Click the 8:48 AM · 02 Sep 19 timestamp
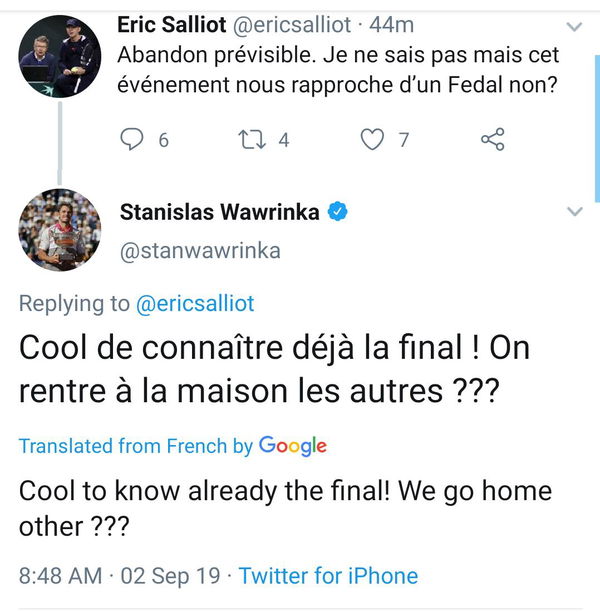 point(120,576)
